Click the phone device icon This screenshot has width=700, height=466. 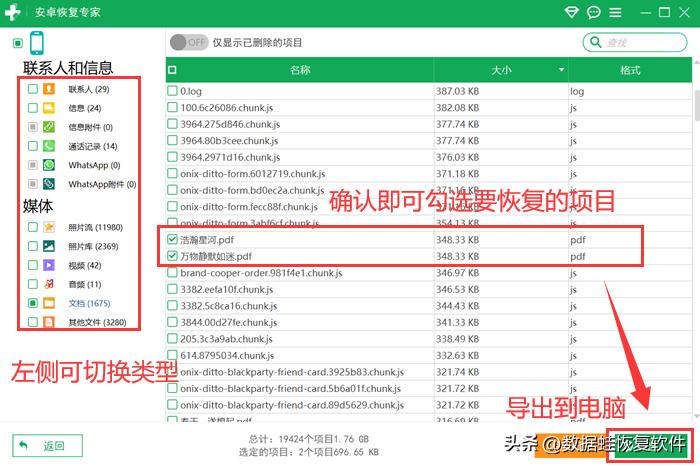[37, 44]
